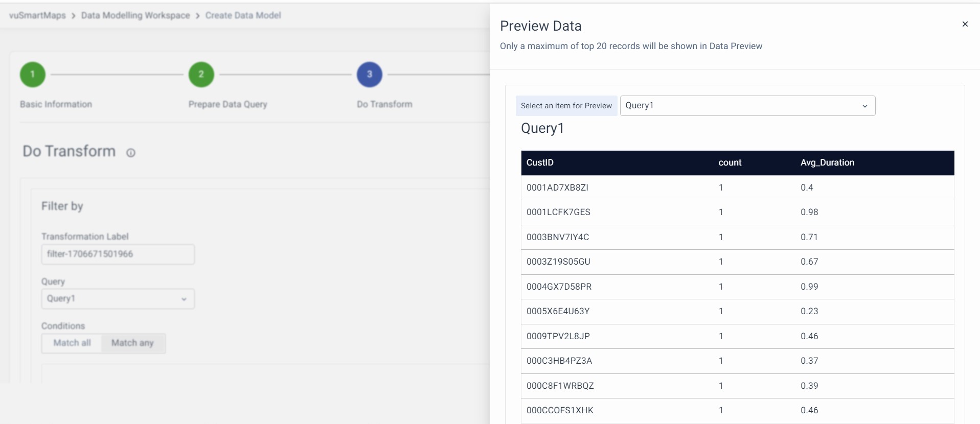Select step 3 Do Transform circle

(369, 75)
